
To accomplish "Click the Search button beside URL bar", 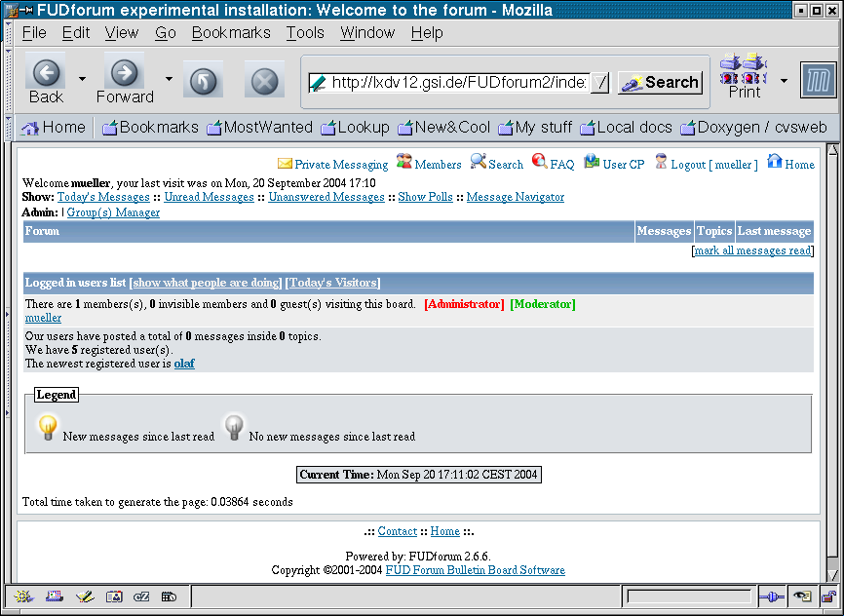I will tap(660, 83).
